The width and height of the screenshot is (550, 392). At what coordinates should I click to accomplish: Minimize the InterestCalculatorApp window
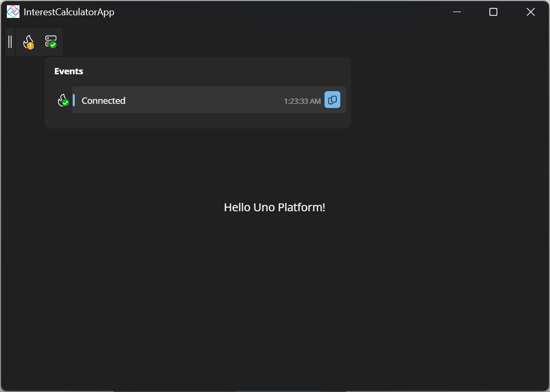point(457,12)
